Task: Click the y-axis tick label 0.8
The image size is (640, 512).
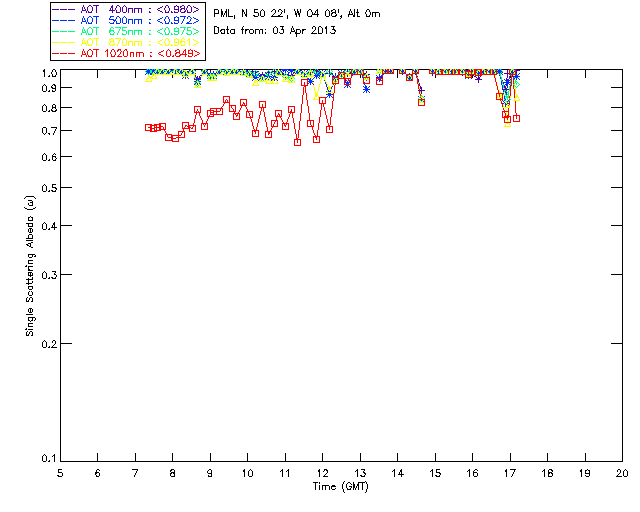Action: click(x=49, y=108)
